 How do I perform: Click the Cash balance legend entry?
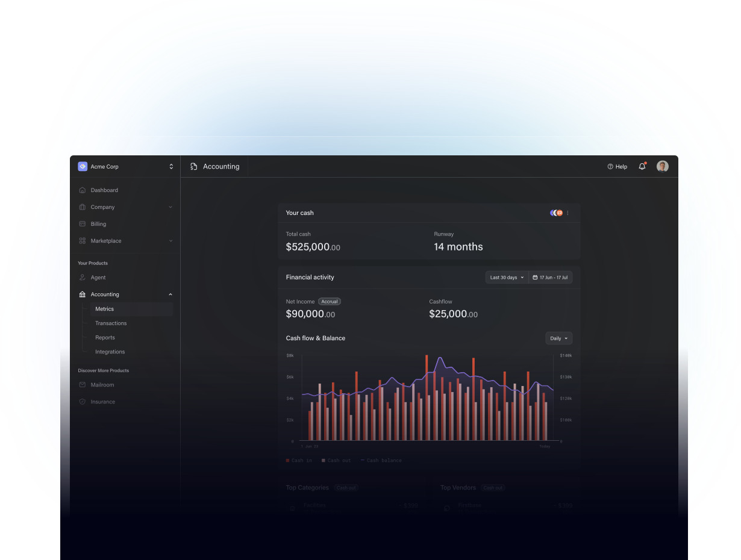381,461
